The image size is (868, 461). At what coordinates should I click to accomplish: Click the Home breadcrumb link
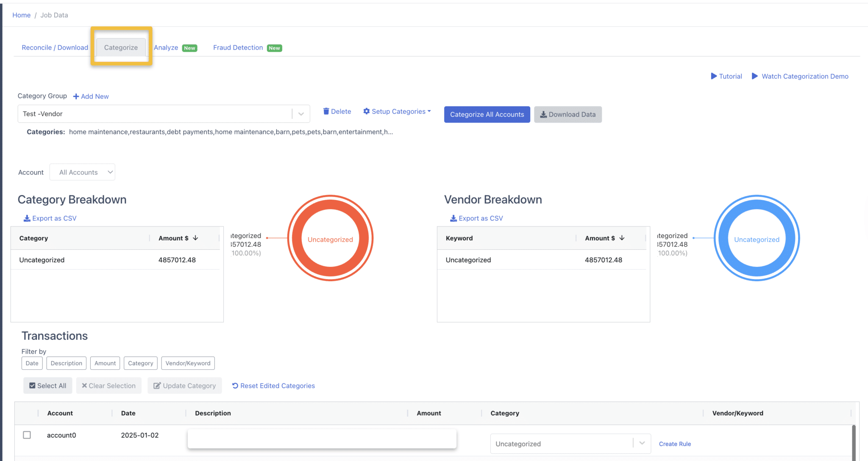[21, 15]
